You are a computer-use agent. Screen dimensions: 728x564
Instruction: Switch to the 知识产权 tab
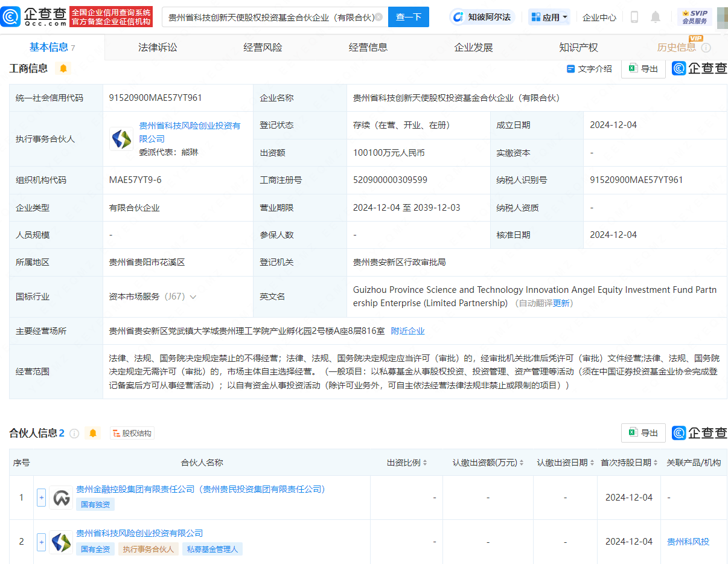pos(578,47)
